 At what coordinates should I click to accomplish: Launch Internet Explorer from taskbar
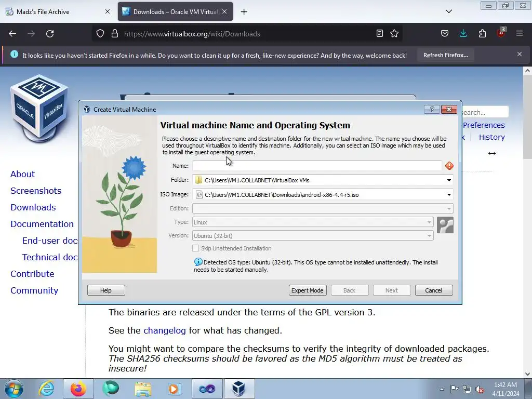tap(46, 389)
